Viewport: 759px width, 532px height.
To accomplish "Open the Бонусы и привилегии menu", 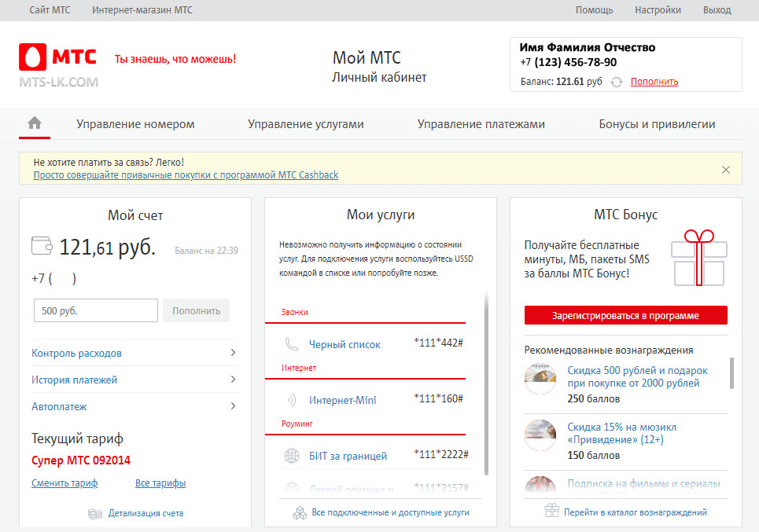I will coord(657,124).
